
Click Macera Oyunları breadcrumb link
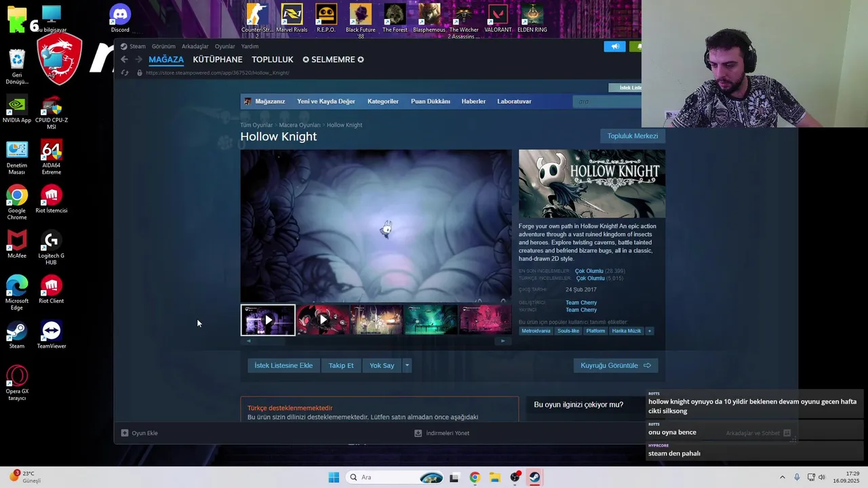pos(300,125)
